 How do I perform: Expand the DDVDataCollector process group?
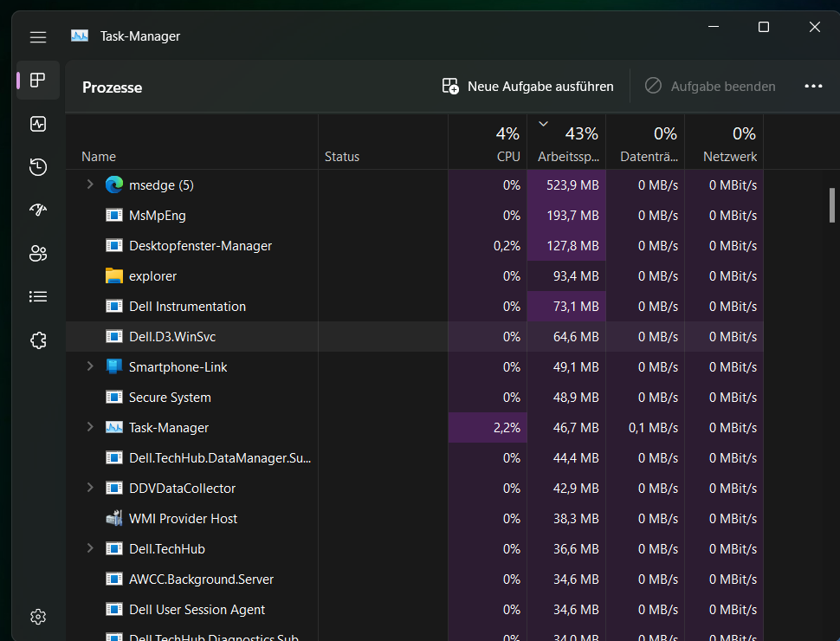click(x=90, y=487)
